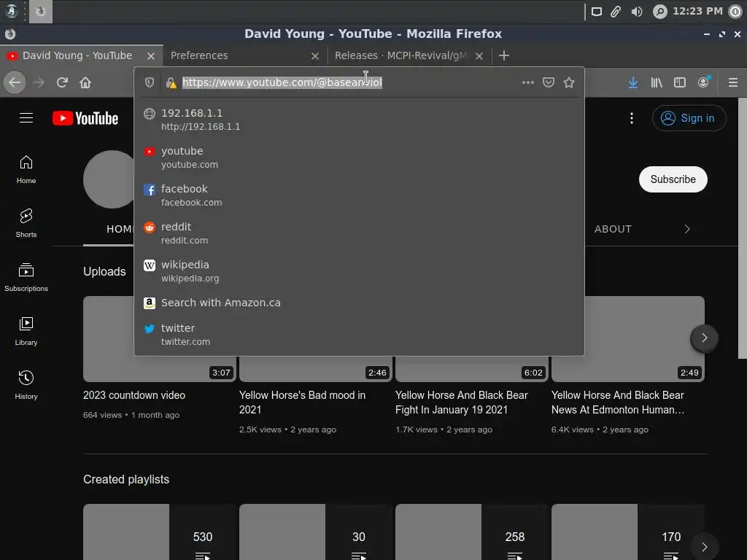Subscribe to the channel

click(673, 179)
